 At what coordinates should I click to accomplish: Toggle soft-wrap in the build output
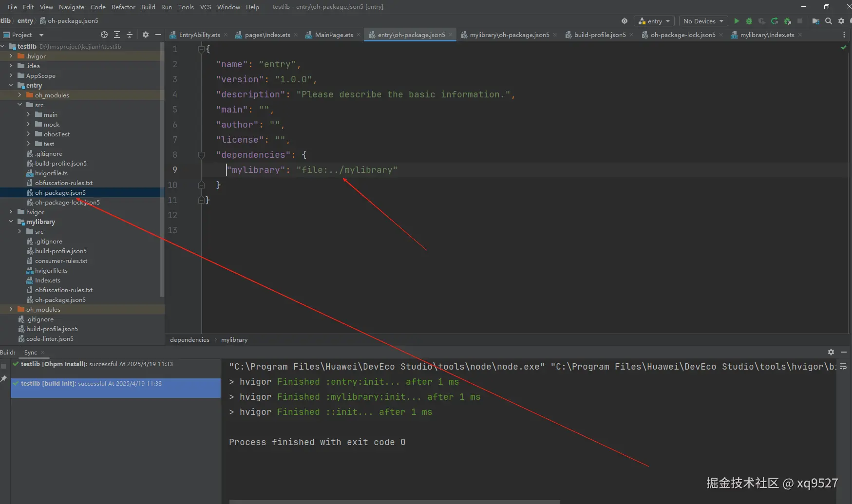pyautogui.click(x=844, y=366)
